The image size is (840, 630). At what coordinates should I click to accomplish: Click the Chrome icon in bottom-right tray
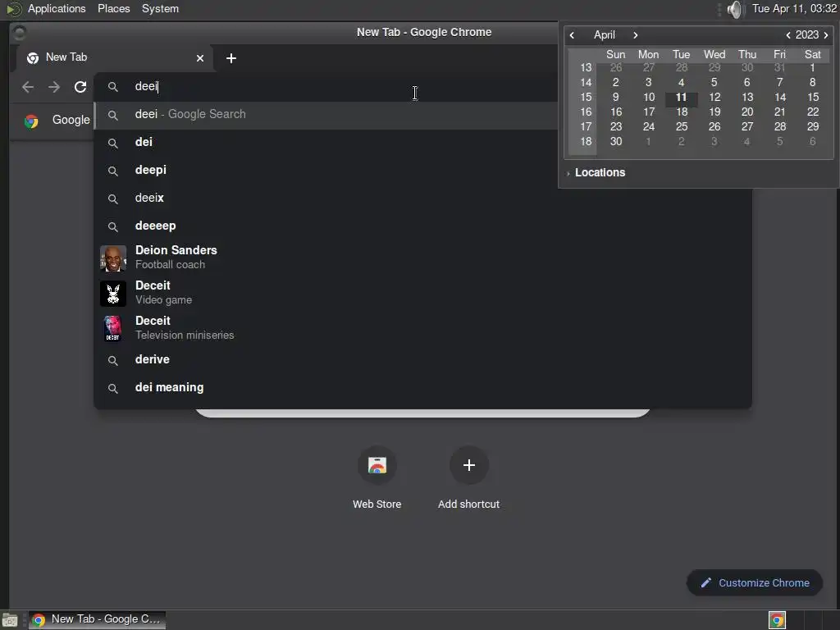pos(777,620)
